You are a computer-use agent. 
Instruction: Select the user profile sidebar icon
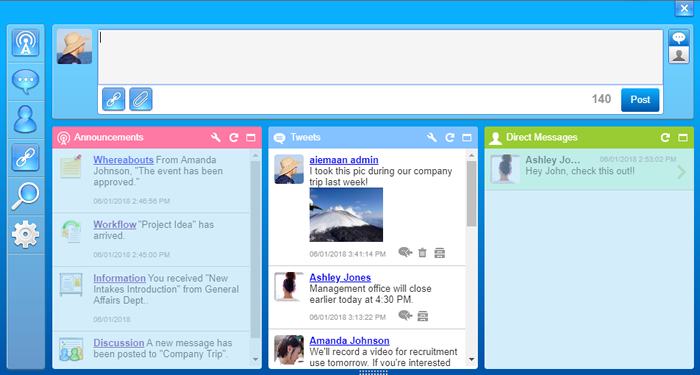tap(25, 119)
